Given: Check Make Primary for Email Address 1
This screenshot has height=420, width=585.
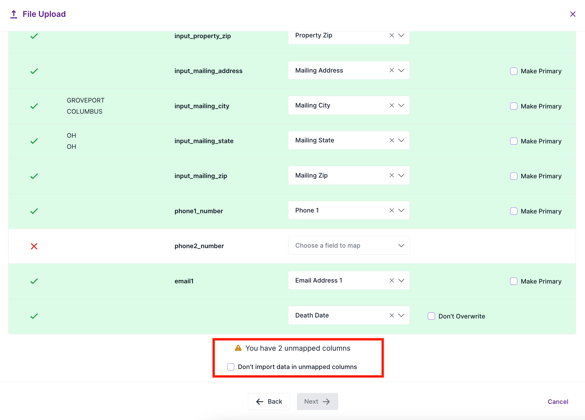Looking at the screenshot, I should [514, 281].
